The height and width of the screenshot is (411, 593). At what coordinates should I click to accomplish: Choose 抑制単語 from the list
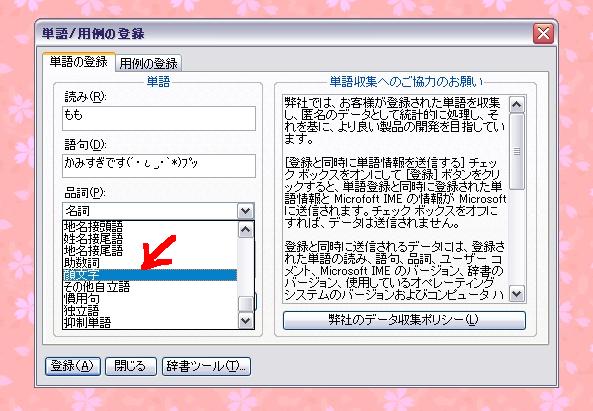pyautogui.click(x=150, y=323)
